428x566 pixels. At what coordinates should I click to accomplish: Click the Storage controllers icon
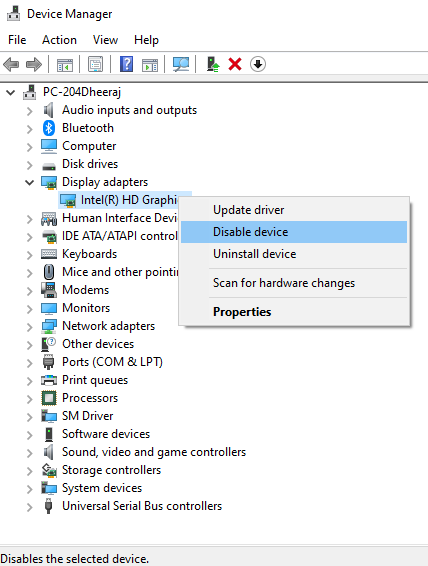tap(49, 470)
